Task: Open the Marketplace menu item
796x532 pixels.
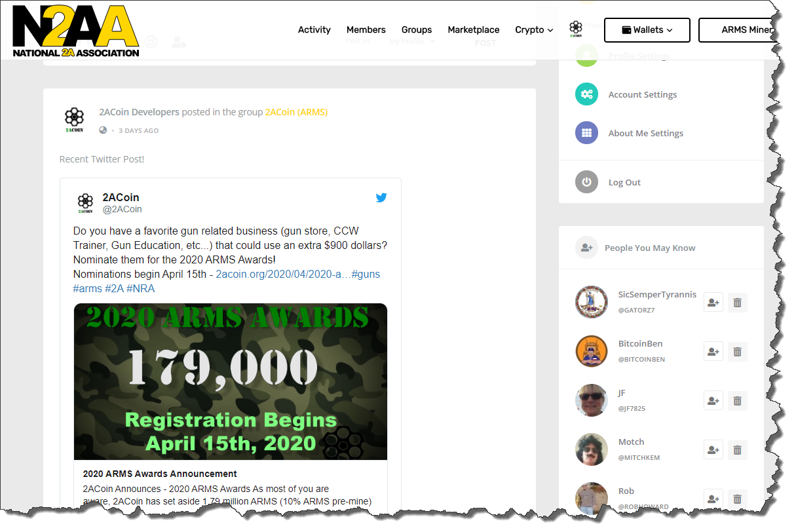Action: click(x=474, y=29)
